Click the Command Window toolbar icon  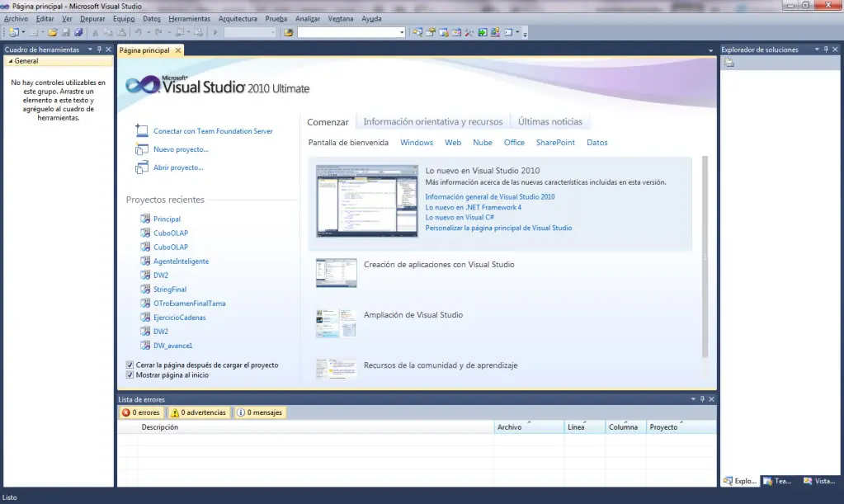(x=508, y=32)
